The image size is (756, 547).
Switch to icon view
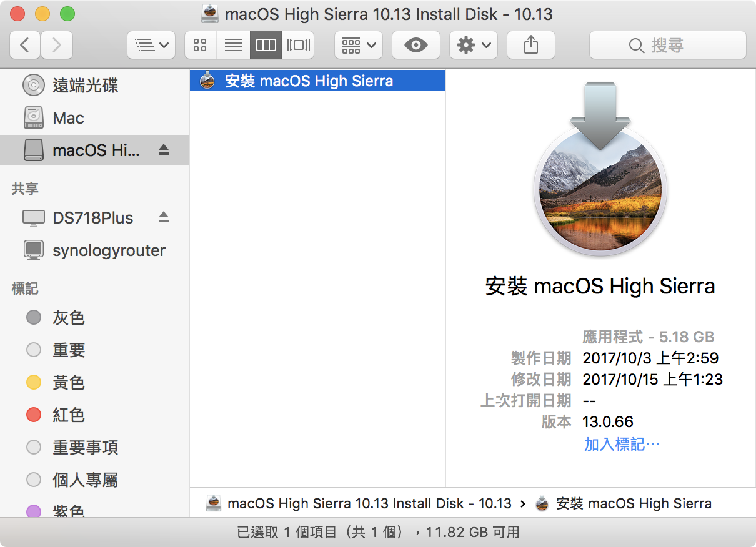point(201,45)
